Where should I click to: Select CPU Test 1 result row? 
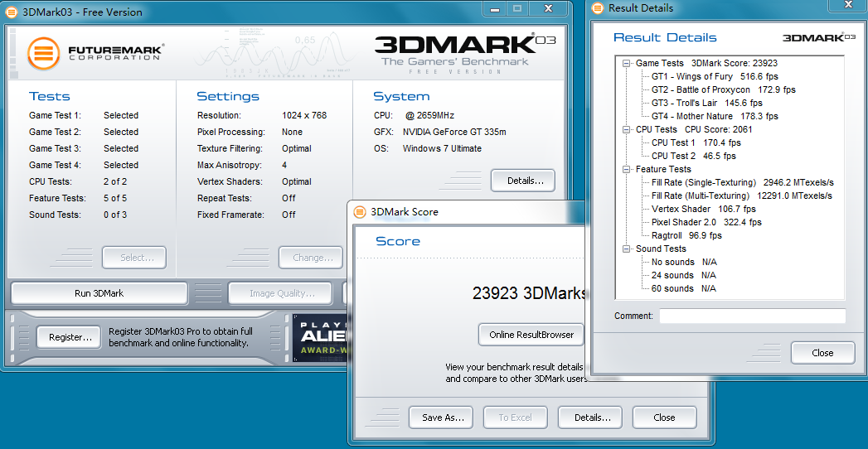696,142
